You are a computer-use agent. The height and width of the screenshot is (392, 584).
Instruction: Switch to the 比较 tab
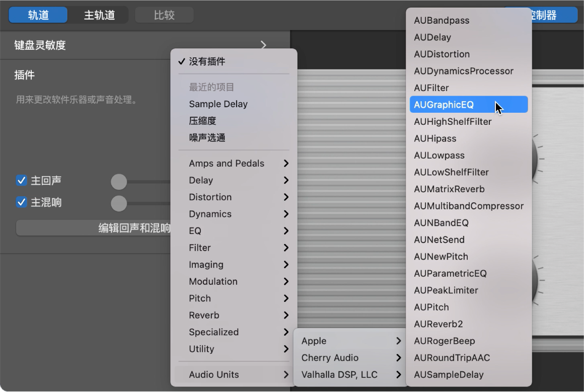click(164, 15)
